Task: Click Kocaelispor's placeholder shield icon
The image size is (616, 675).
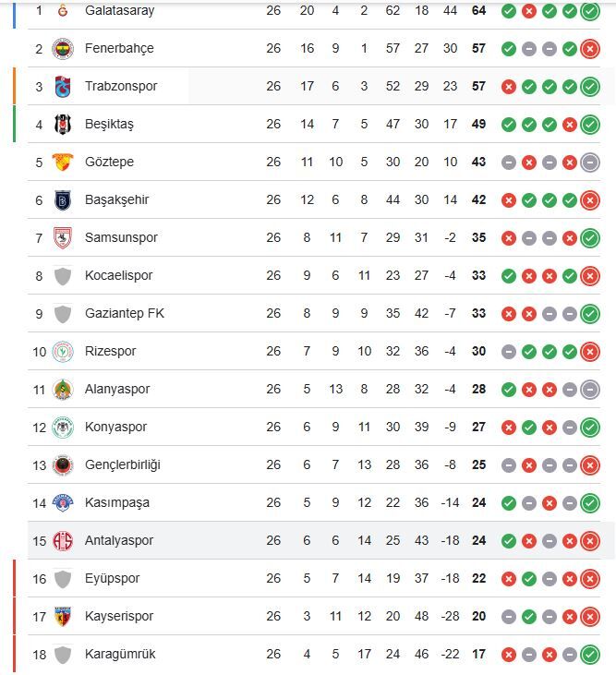Action: point(63,275)
